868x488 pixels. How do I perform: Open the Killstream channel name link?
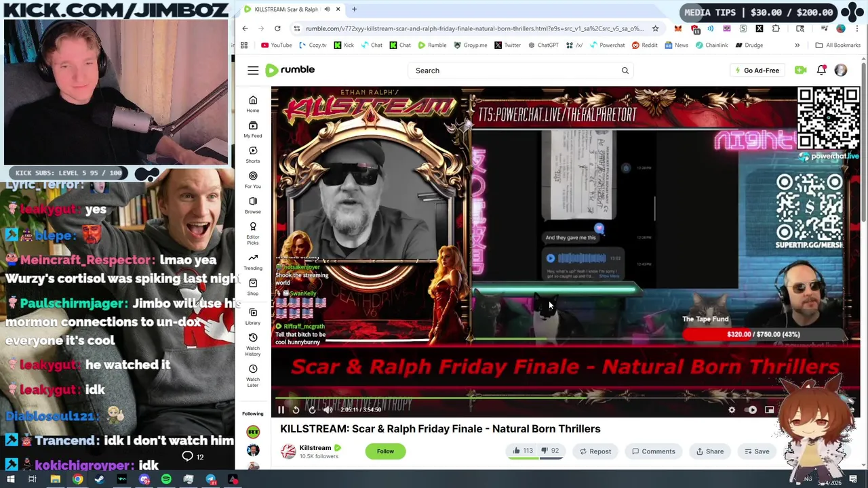click(x=315, y=448)
